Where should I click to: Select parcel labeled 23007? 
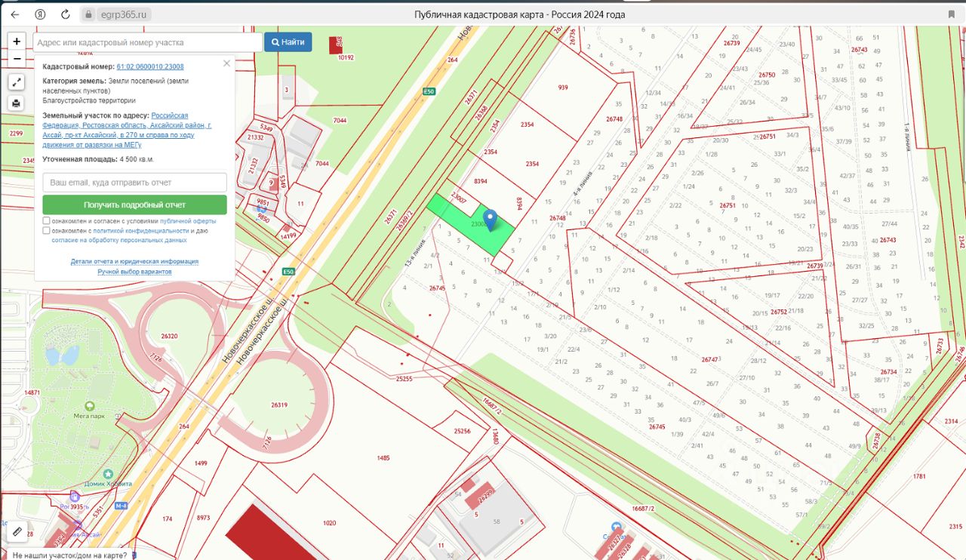458,198
